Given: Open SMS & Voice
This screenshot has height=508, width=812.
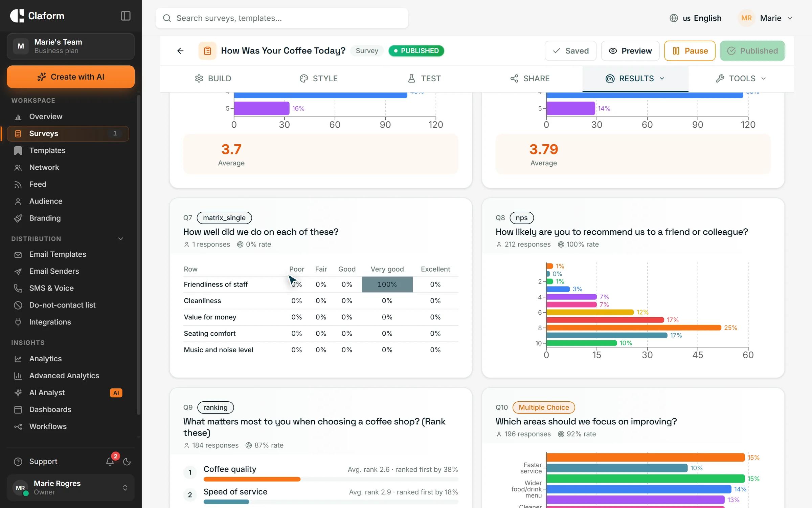Looking at the screenshot, I should (68, 288).
